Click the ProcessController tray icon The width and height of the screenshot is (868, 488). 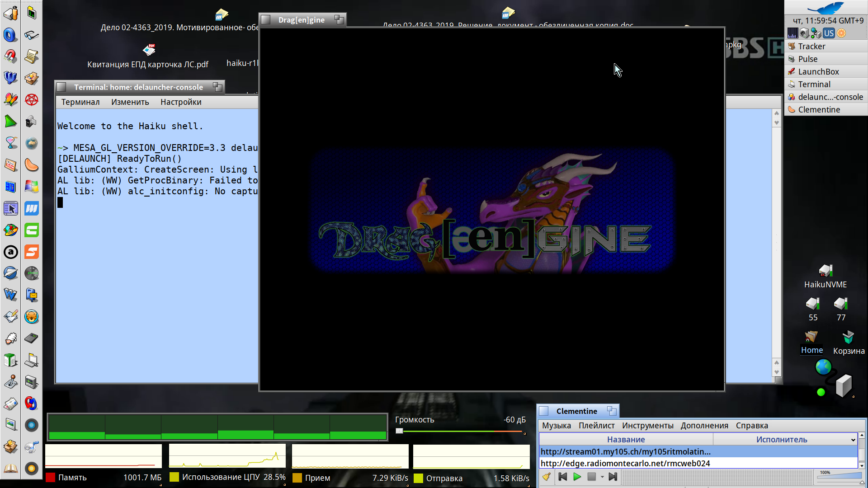(x=793, y=33)
